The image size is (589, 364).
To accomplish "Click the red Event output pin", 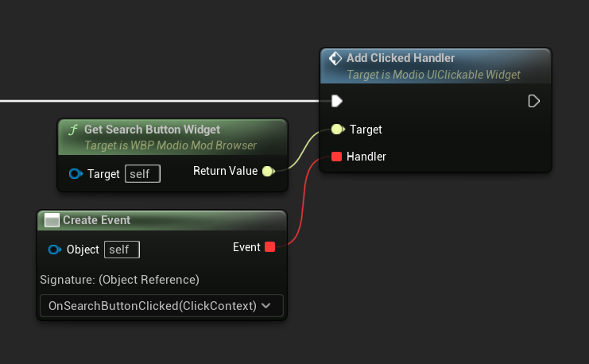I will (x=269, y=247).
